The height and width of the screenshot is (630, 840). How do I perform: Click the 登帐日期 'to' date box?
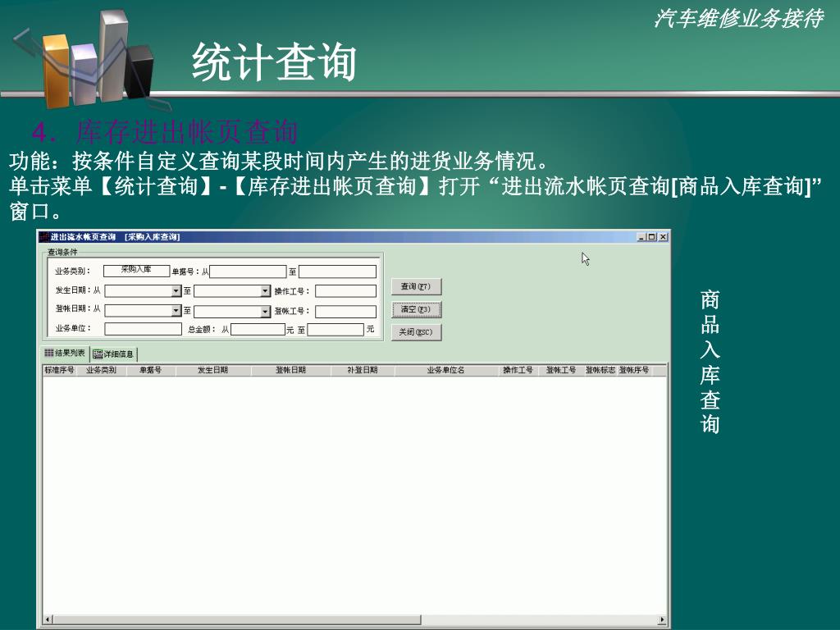pyautogui.click(x=232, y=311)
